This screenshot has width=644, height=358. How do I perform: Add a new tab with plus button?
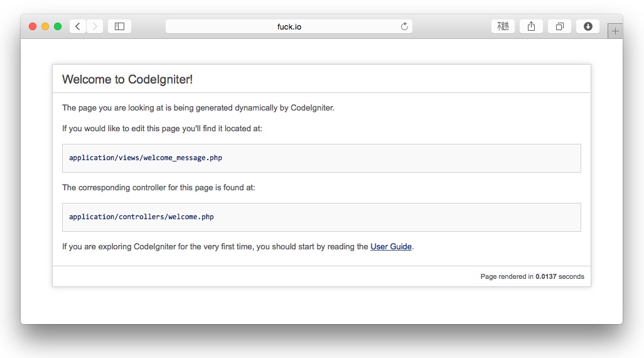click(615, 31)
